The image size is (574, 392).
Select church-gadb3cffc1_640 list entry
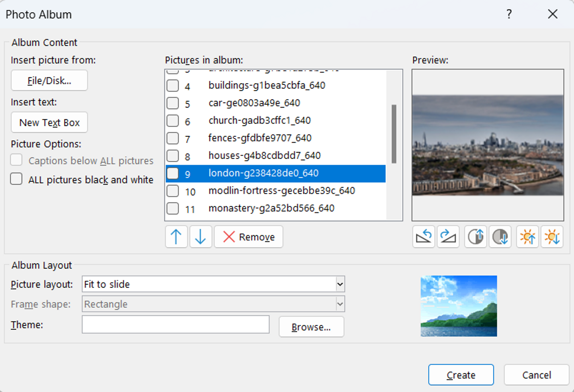point(259,121)
